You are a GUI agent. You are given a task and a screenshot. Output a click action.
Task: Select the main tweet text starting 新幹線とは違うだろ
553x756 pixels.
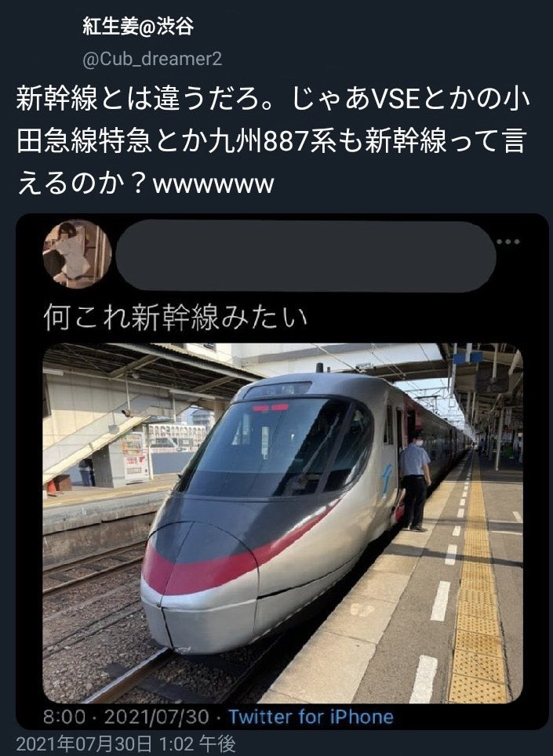(x=274, y=141)
